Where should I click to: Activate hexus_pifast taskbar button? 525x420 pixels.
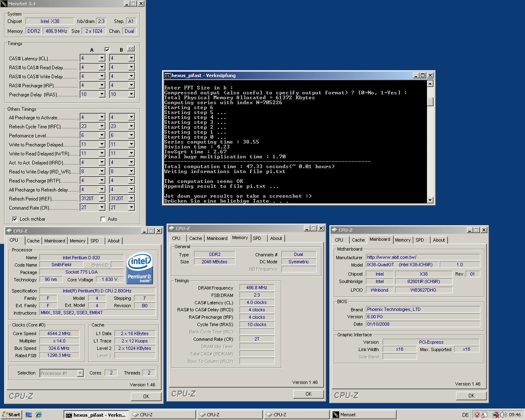pos(96,415)
